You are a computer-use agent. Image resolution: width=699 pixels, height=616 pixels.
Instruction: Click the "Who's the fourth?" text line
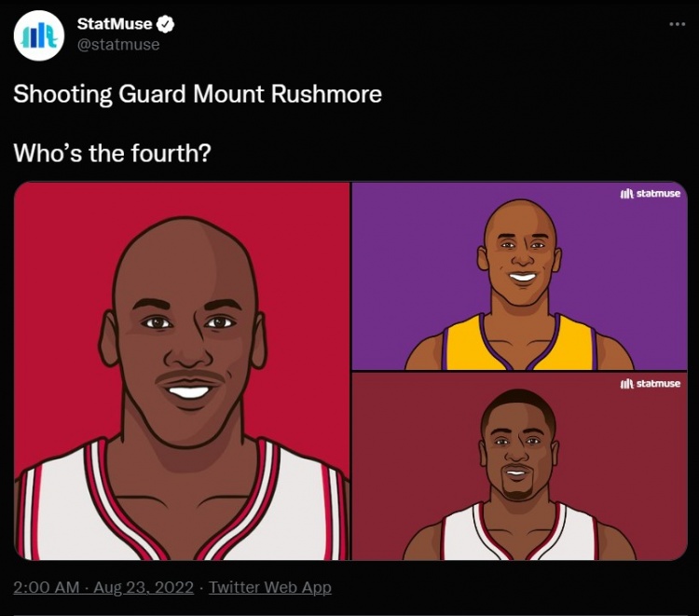(x=112, y=153)
